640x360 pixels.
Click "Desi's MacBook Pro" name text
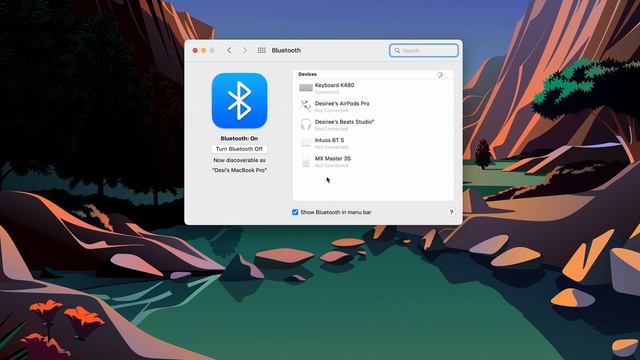pyautogui.click(x=239, y=170)
